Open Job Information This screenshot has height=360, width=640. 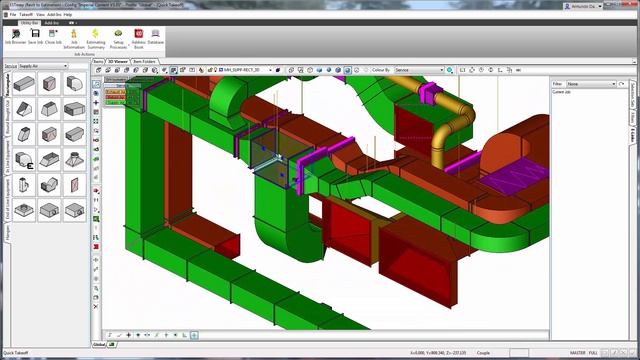click(74, 39)
